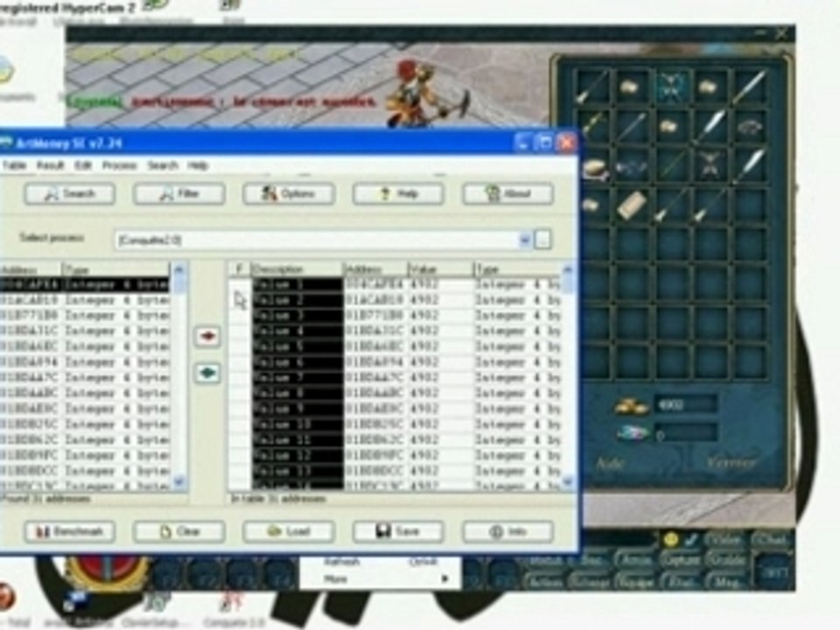
Task: Click the Msg button in game bar
Action: coord(727,582)
